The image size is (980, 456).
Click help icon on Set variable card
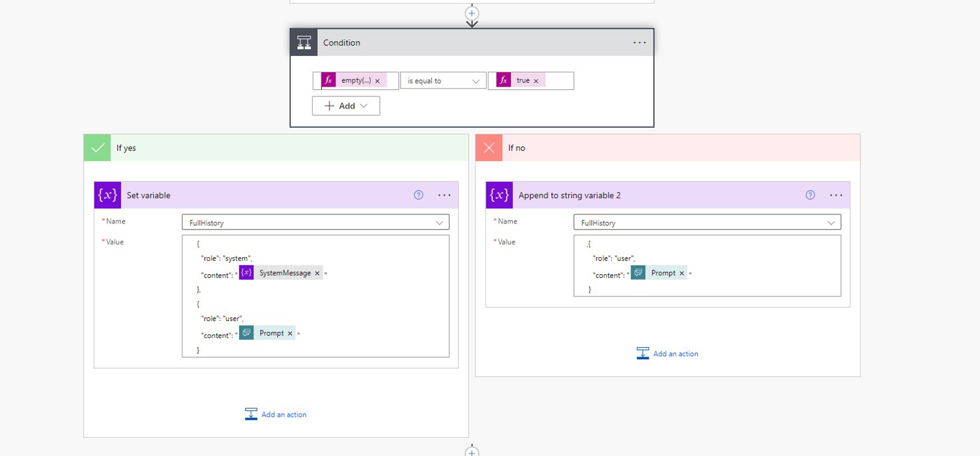click(419, 195)
